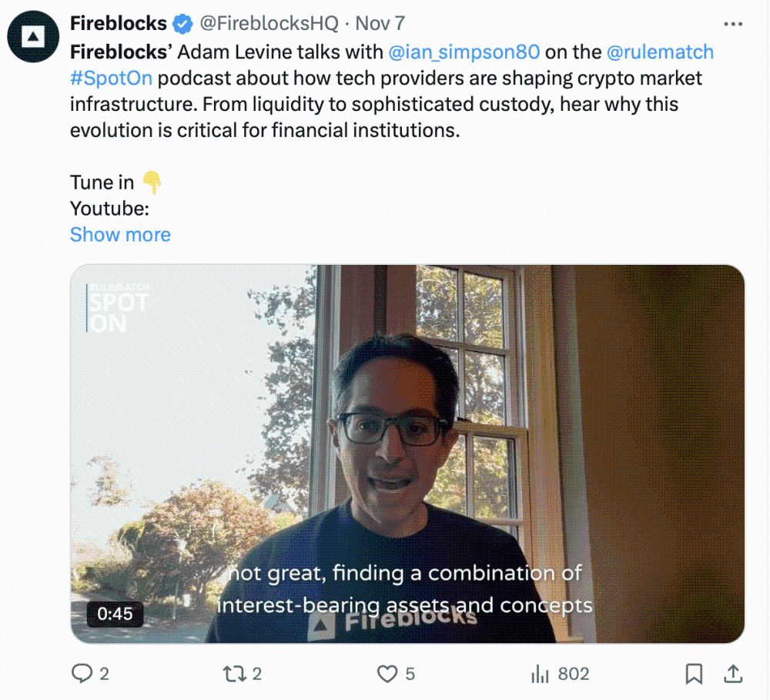This screenshot has width=770, height=700.
Task: Open the reply comment icon
Action: (82, 674)
